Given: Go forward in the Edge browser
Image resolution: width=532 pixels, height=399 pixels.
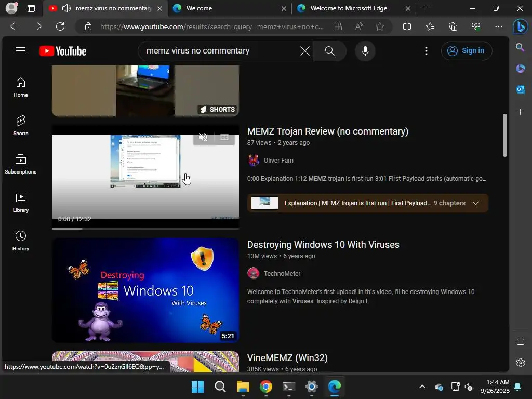Looking at the screenshot, I should [x=37, y=26].
